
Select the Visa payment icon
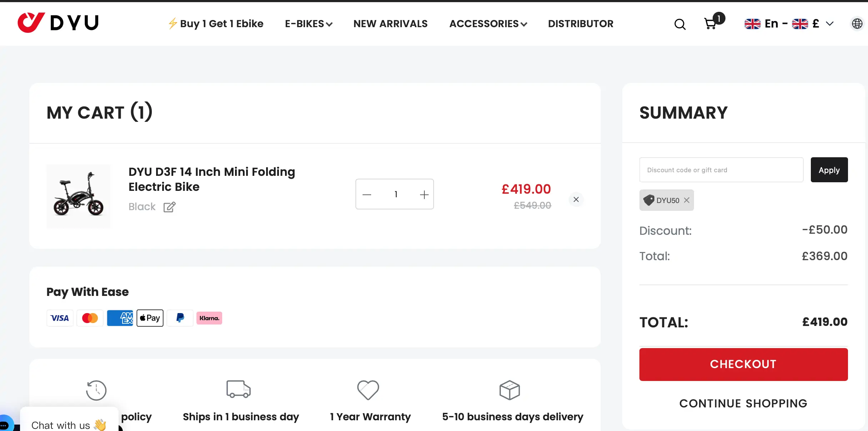(60, 318)
